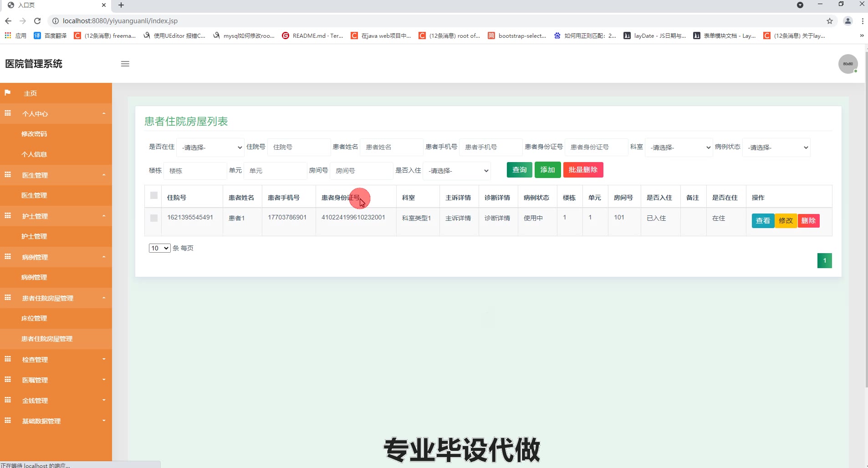Collapse the 个人中心 sidebar section

(56, 113)
